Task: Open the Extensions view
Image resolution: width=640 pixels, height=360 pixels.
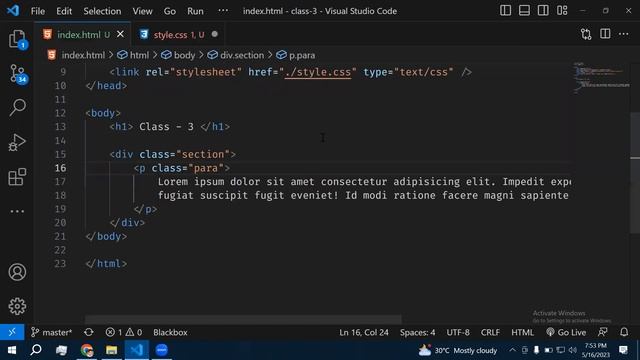Action: tap(17, 177)
